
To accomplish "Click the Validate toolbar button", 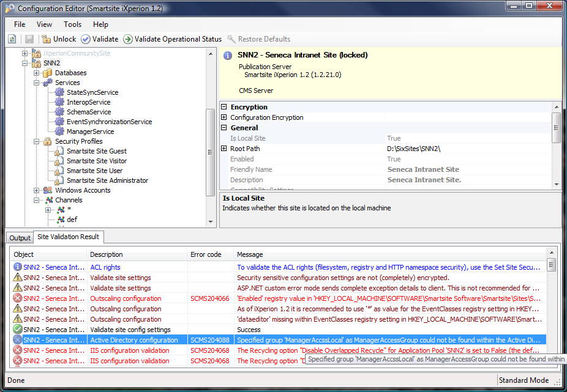I will (x=100, y=39).
